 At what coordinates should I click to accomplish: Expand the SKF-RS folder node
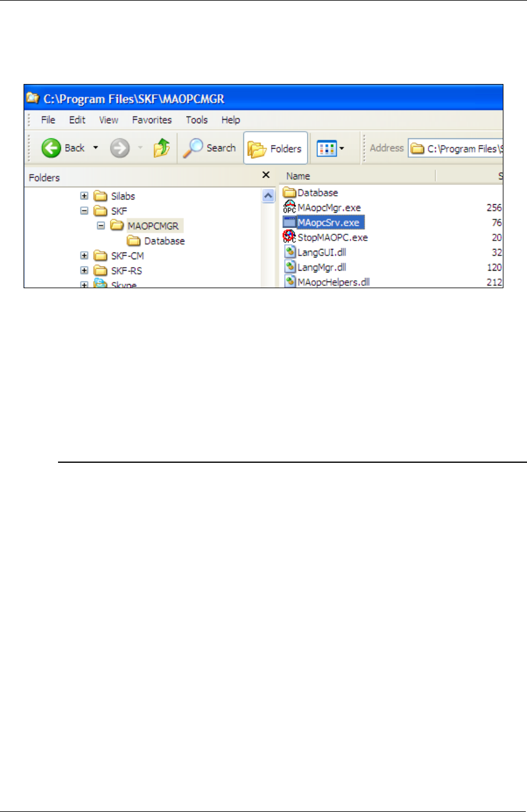coord(85,271)
